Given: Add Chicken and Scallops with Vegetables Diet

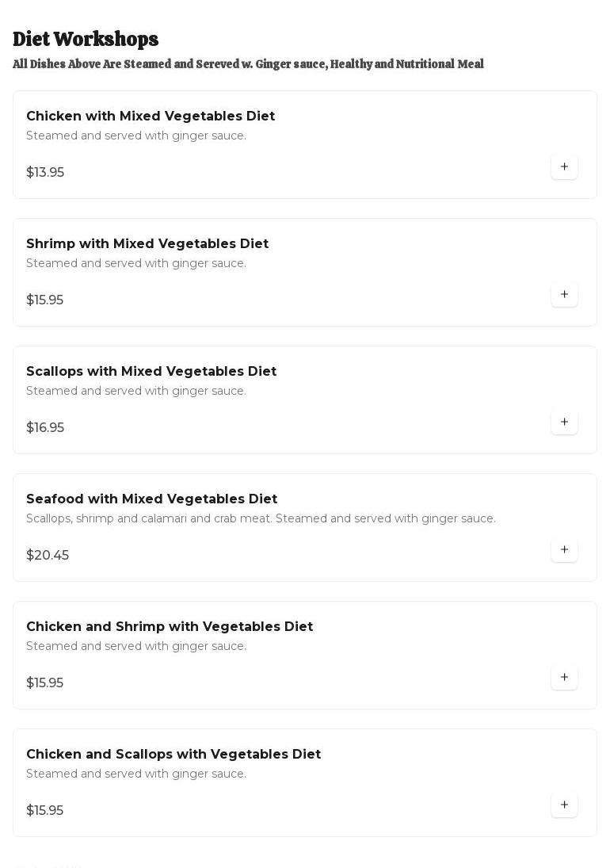Looking at the screenshot, I should pyautogui.click(x=564, y=805).
